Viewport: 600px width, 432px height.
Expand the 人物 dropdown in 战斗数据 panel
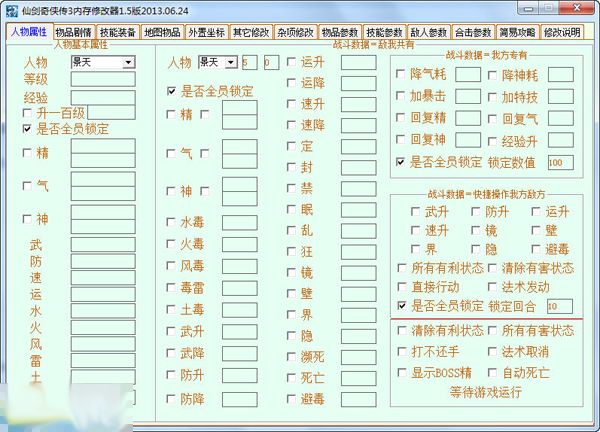pos(231,62)
